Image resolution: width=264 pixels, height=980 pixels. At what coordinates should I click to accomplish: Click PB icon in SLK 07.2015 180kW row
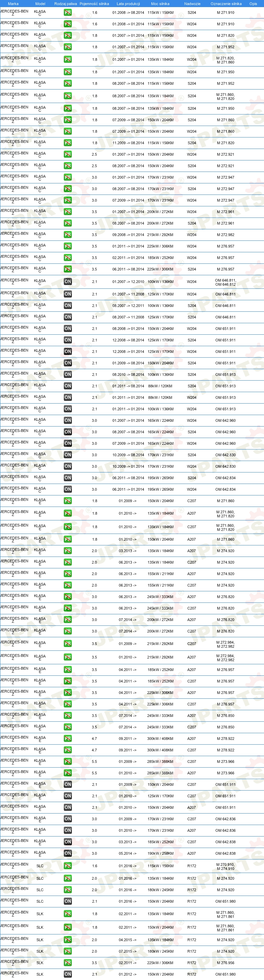click(x=68, y=951)
